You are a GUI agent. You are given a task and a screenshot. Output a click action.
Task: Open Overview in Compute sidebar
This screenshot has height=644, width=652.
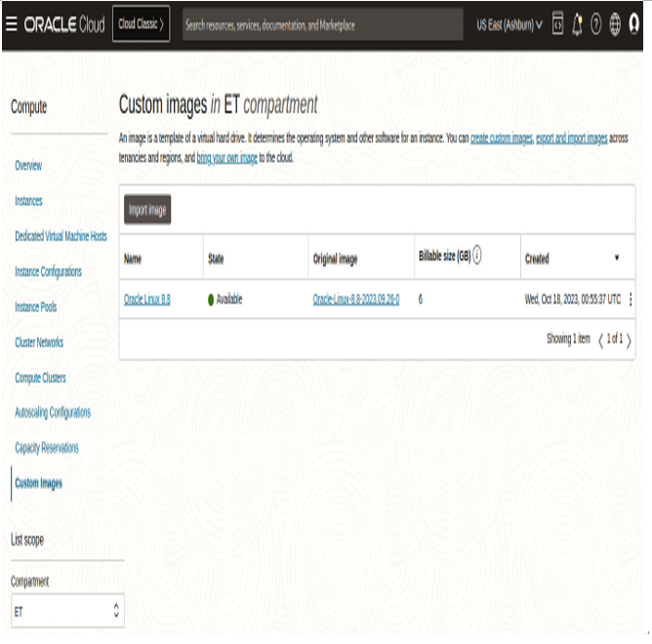pos(28,166)
